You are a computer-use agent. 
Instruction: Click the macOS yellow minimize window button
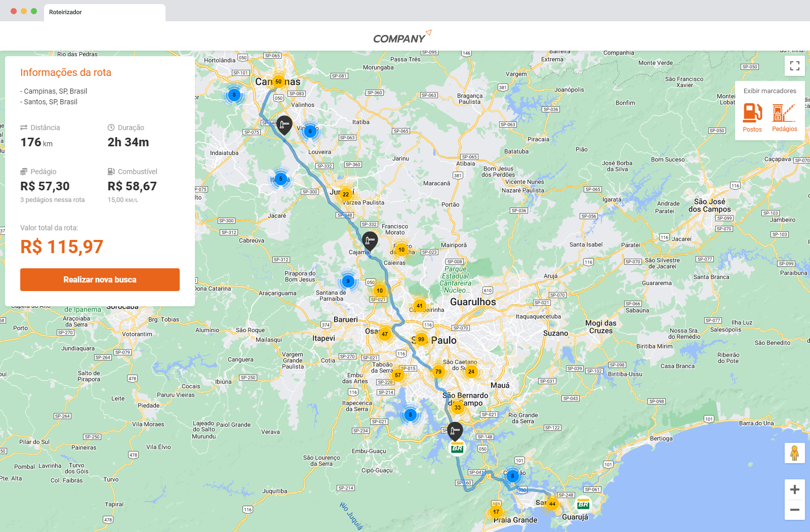coord(24,11)
